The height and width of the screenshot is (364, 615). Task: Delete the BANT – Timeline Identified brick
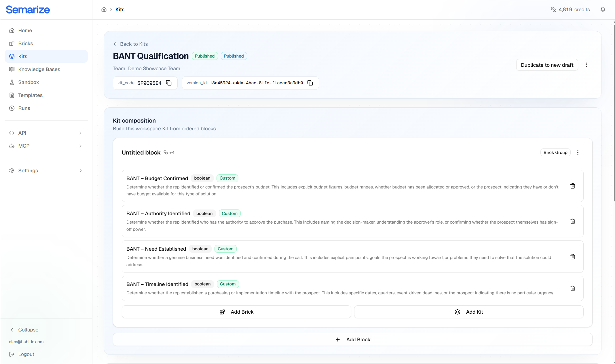point(572,288)
